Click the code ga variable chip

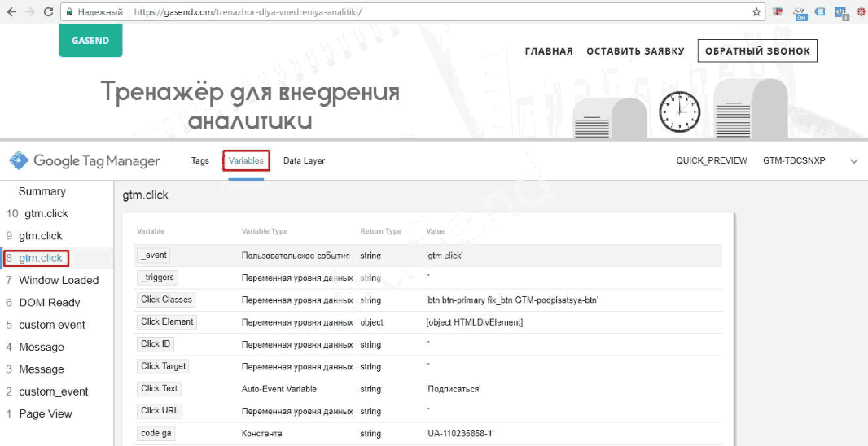[156, 433]
